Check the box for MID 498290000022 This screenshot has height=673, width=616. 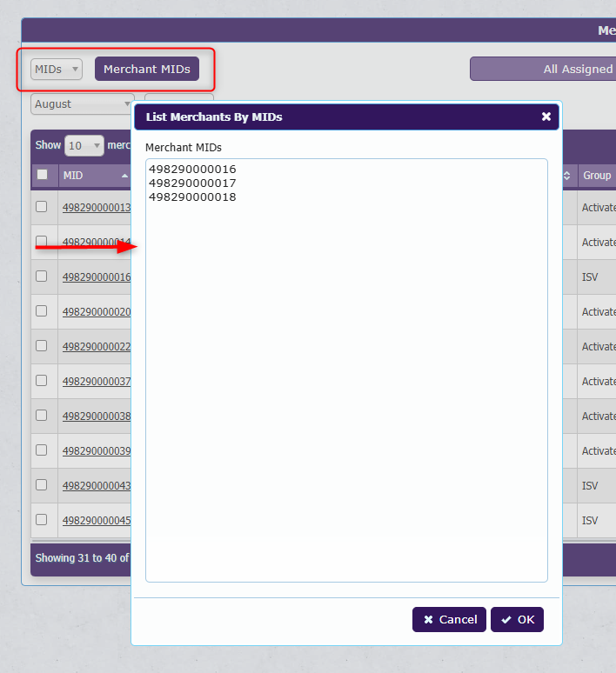tap(41, 345)
